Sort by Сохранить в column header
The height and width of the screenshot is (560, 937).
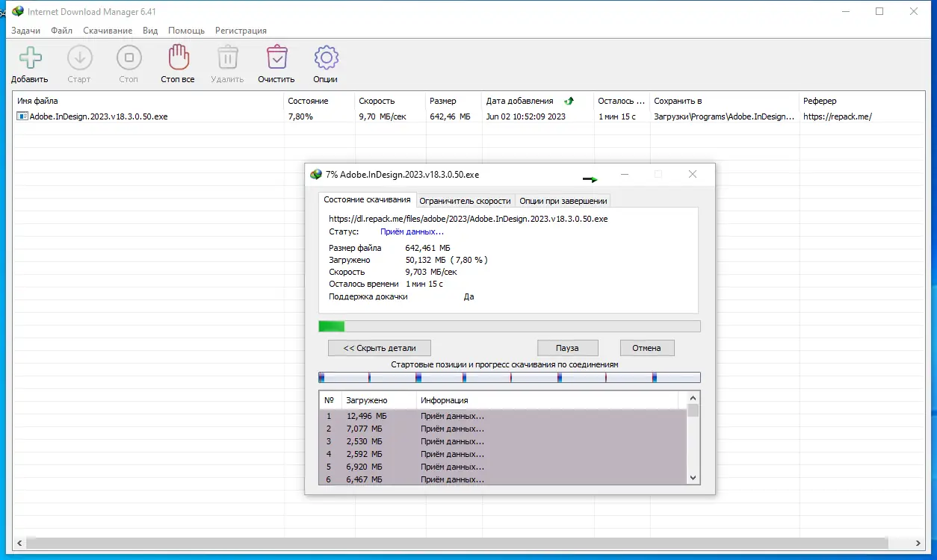[x=725, y=101]
